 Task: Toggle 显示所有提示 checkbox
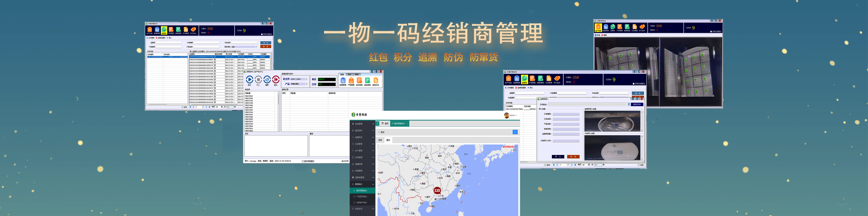coord(303,161)
